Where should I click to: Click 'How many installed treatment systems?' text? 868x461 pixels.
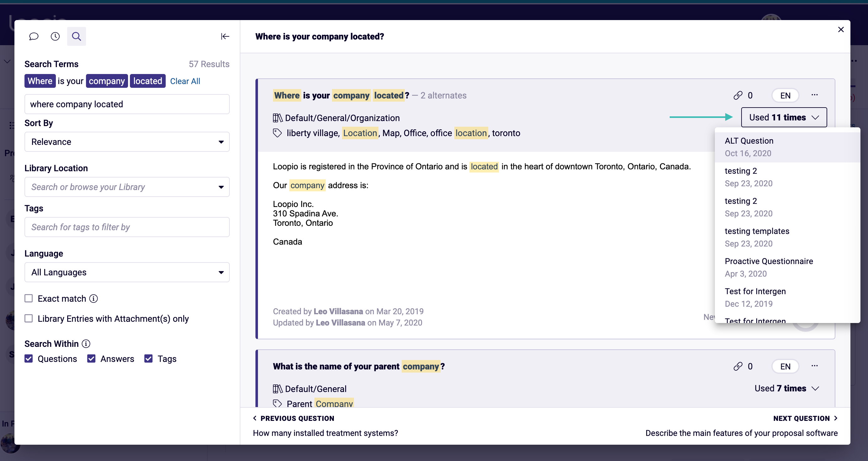tap(325, 433)
